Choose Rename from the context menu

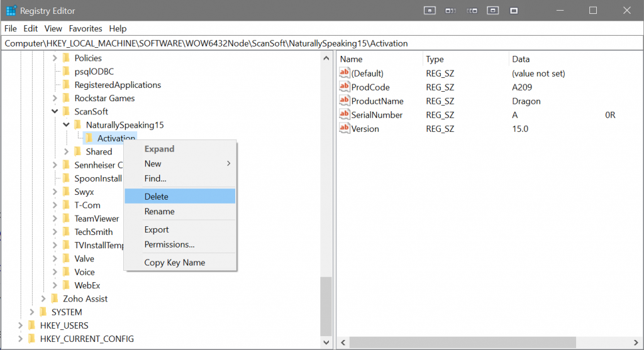(180, 211)
